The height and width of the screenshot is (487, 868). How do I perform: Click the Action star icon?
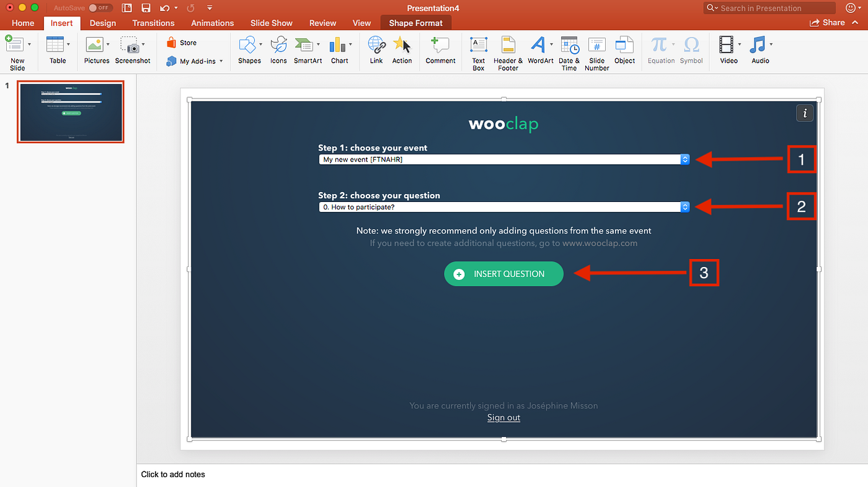click(x=402, y=45)
